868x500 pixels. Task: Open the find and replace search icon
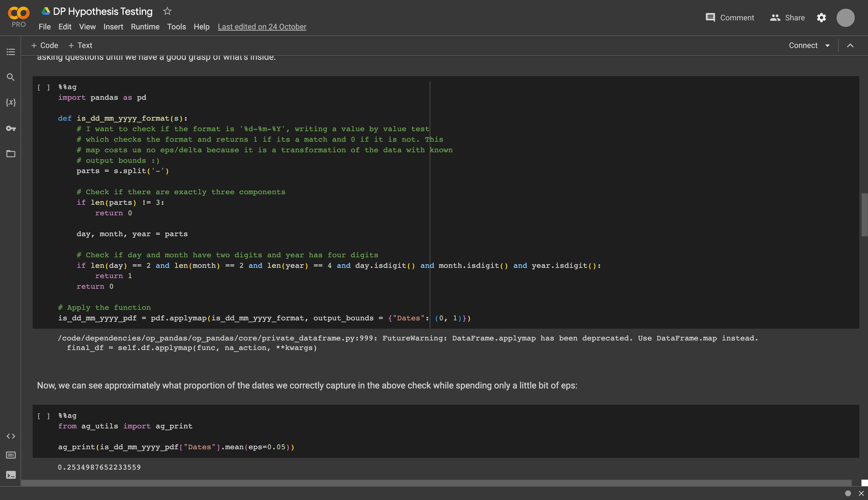click(11, 77)
